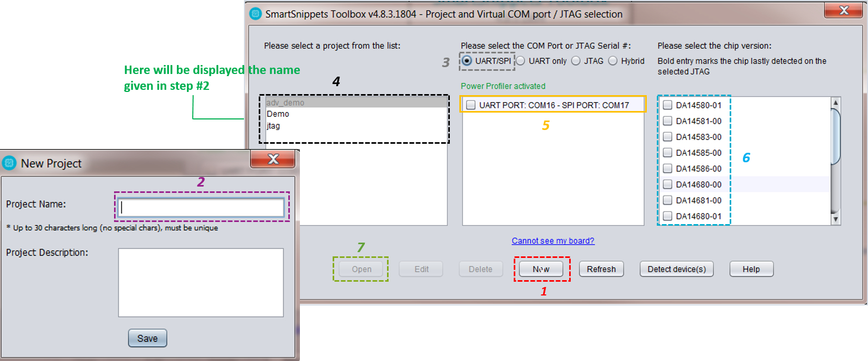Choose the JTAG radio button
Image resolution: width=868 pixels, height=361 pixels.
pyautogui.click(x=576, y=61)
